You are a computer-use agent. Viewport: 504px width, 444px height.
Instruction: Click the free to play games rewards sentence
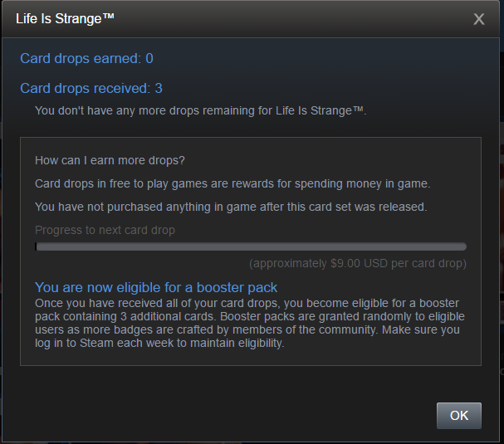coord(232,183)
